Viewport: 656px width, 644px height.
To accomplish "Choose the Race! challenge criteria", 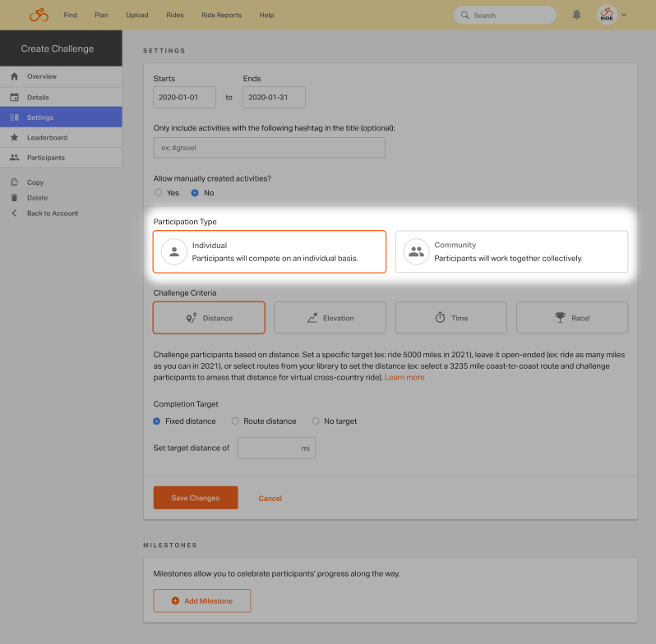I will point(572,318).
